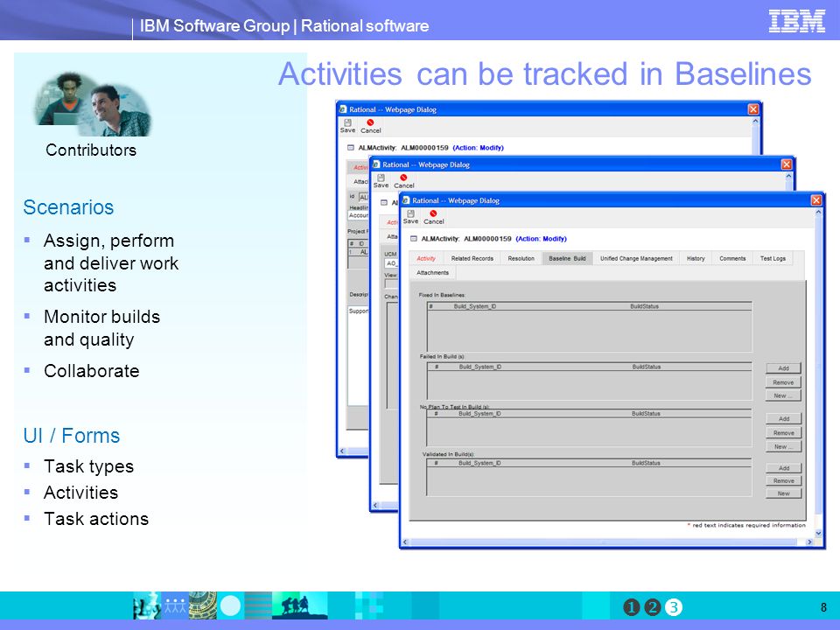Click Remove button for No Plan To Test In Build(s)

point(784,432)
